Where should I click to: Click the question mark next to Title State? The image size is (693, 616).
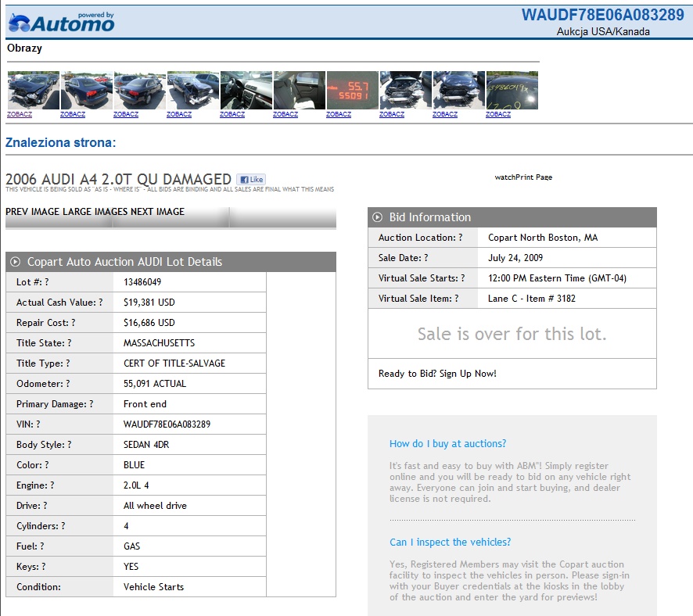click(70, 343)
